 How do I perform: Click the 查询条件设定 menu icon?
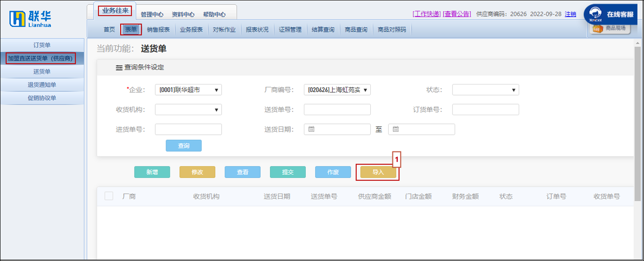point(119,67)
